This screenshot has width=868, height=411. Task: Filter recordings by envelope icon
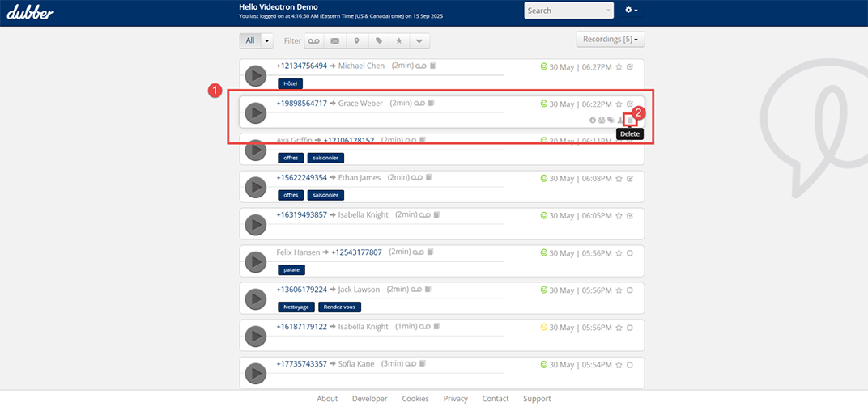click(335, 41)
